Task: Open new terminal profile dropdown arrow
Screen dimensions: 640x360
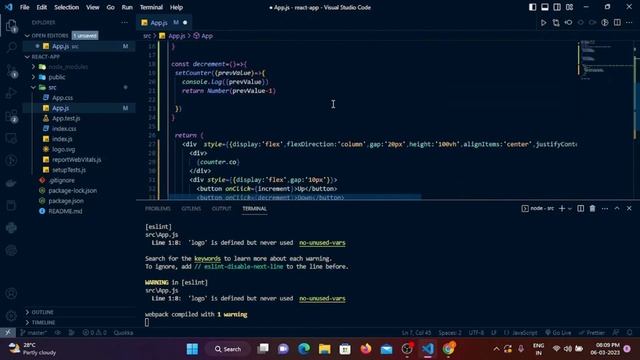Action: tap(570, 209)
